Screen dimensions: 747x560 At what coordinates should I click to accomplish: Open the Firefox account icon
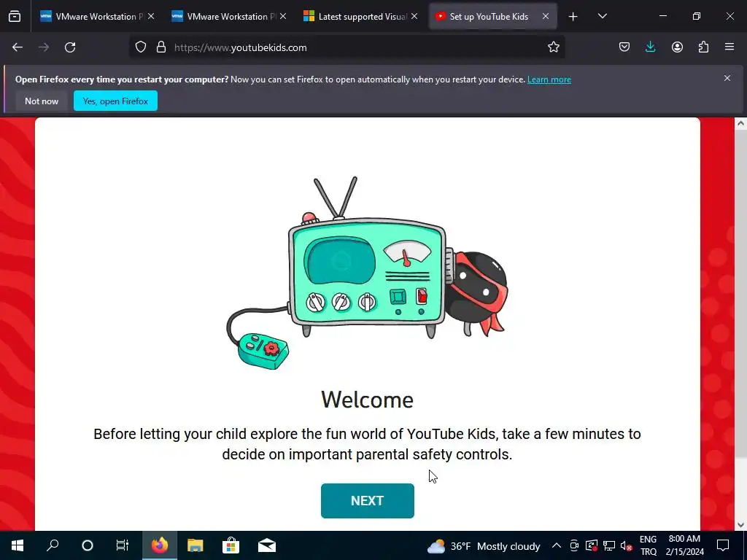point(677,47)
